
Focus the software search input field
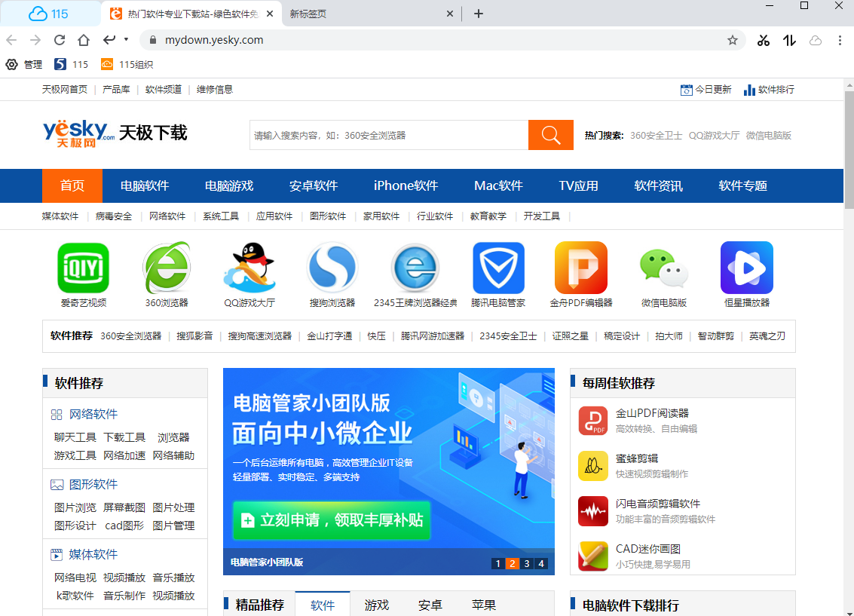click(389, 135)
